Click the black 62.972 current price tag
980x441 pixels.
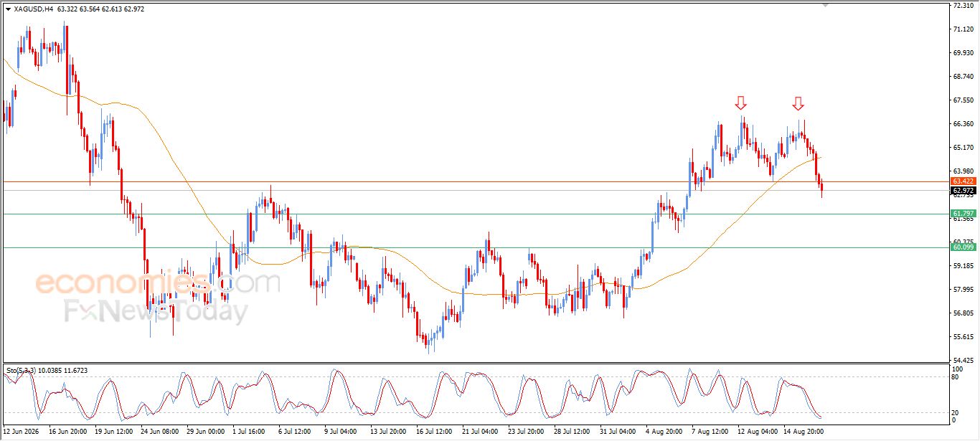click(x=963, y=191)
